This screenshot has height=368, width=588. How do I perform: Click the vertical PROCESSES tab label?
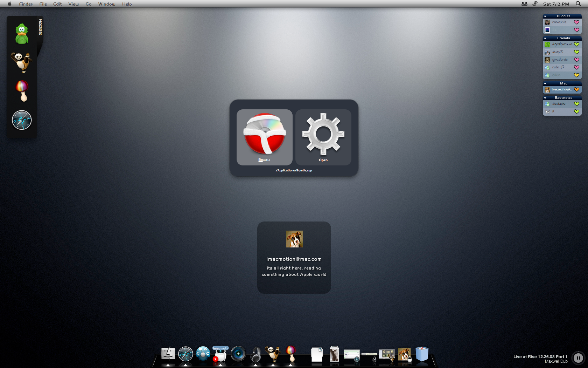coord(40,27)
